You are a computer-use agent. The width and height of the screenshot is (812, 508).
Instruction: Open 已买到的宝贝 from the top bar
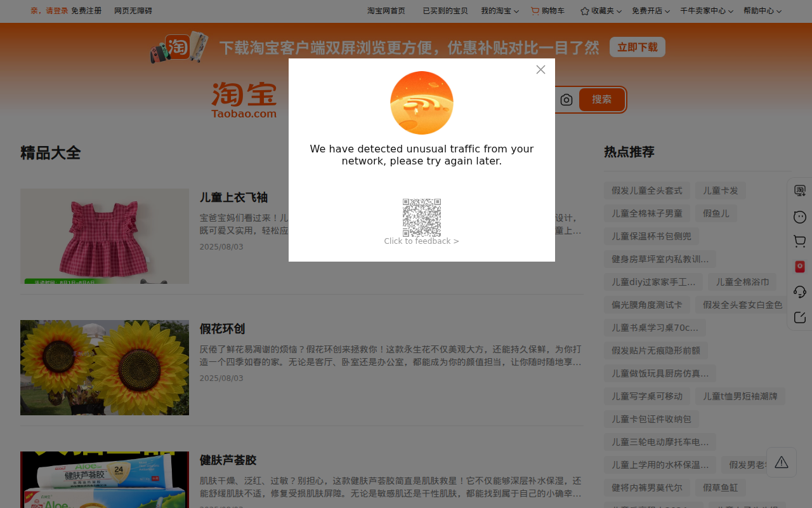[445, 10]
